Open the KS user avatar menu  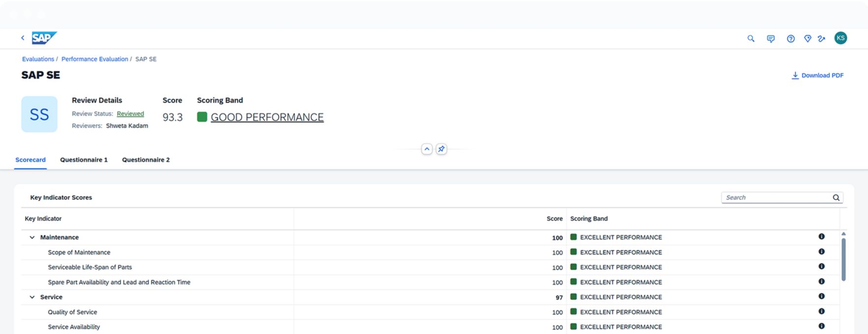[840, 38]
